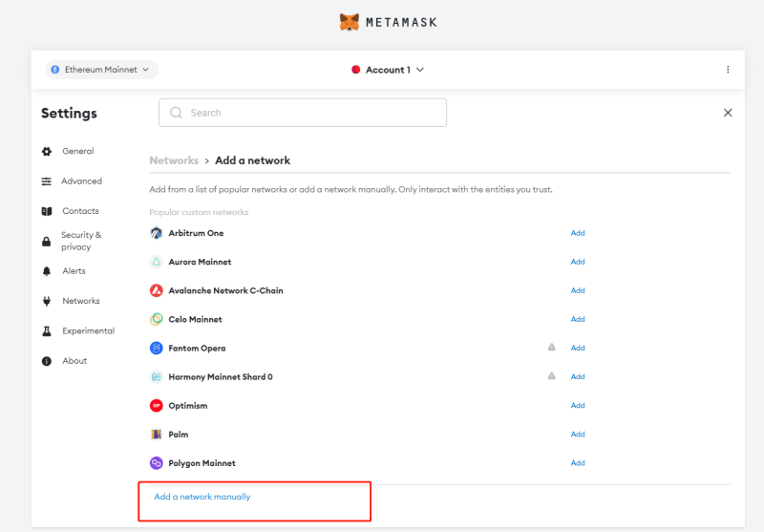Click the Polygon Mainnet logo icon
The width and height of the screenshot is (764, 532).
pyautogui.click(x=156, y=463)
